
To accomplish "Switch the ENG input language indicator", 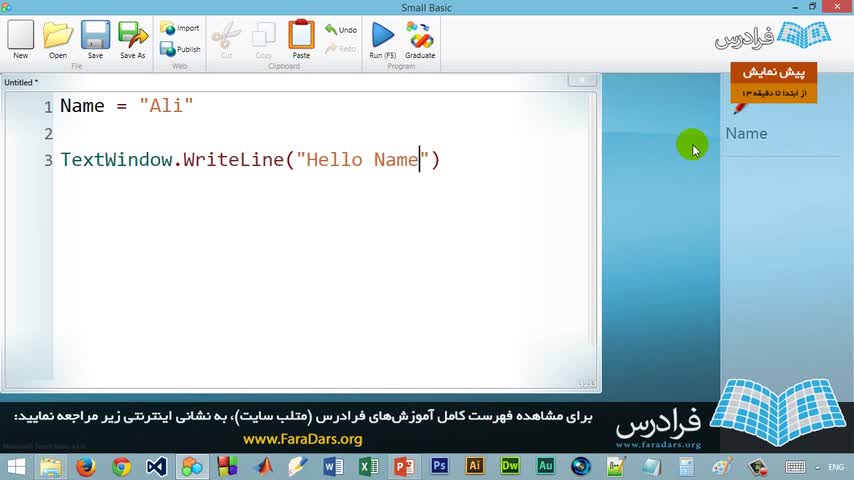I will pyautogui.click(x=836, y=467).
